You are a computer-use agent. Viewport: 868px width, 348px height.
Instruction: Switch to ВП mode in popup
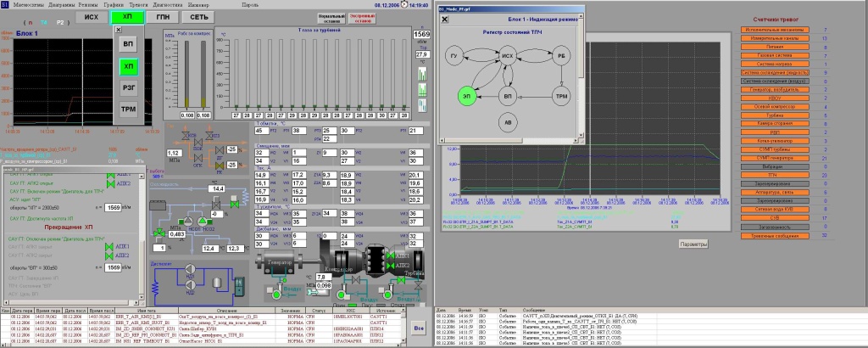point(128,42)
